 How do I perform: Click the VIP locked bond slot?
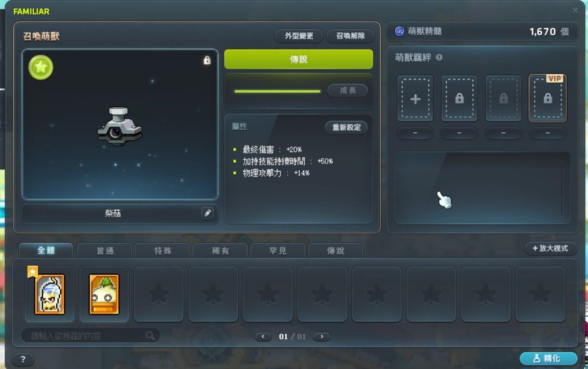[x=548, y=98]
